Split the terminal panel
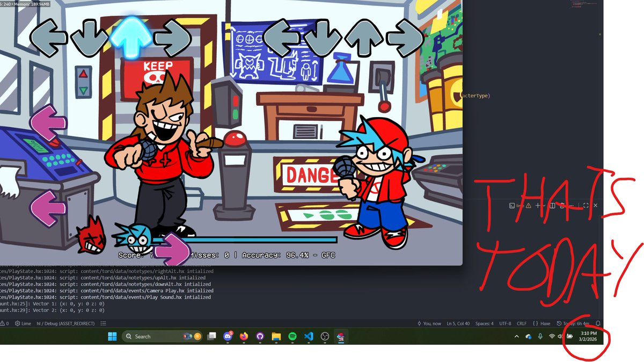Image resolution: width=644 pixels, height=362 pixels. click(552, 205)
